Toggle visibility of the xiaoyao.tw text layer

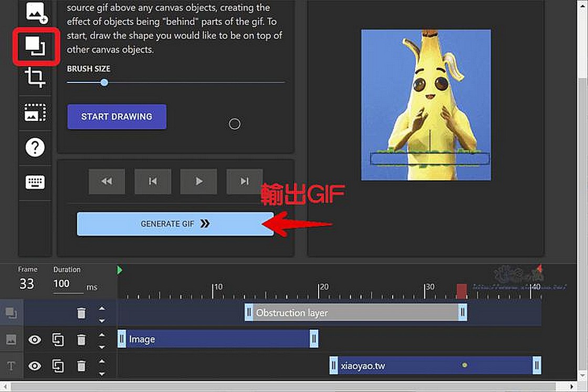35,366
